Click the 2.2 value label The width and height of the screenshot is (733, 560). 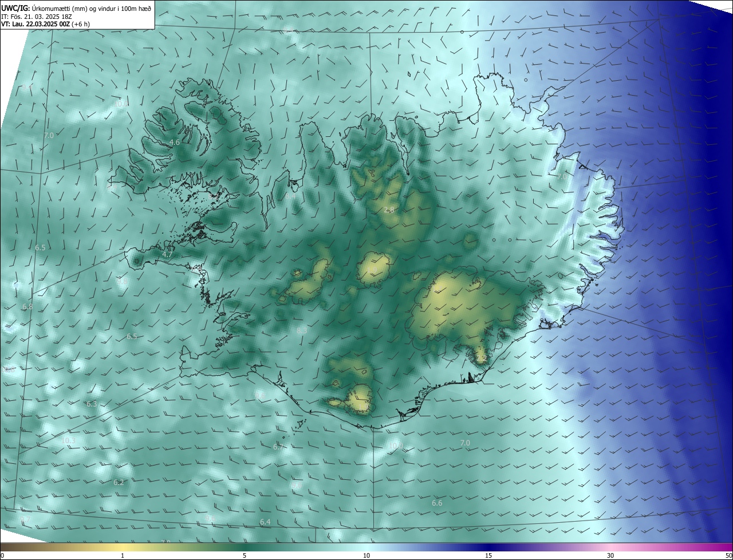pyautogui.click(x=481, y=358)
